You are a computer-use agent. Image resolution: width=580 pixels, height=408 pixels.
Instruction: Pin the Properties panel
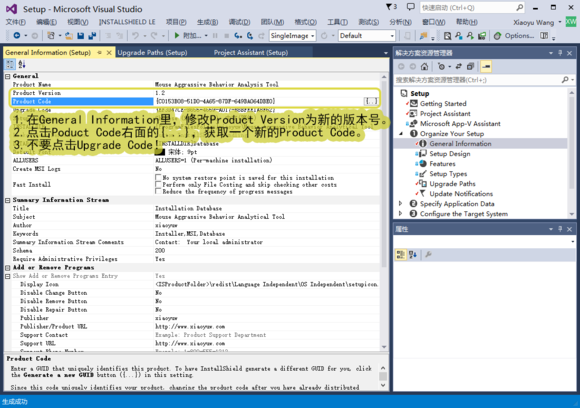pyautogui.click(x=560, y=229)
